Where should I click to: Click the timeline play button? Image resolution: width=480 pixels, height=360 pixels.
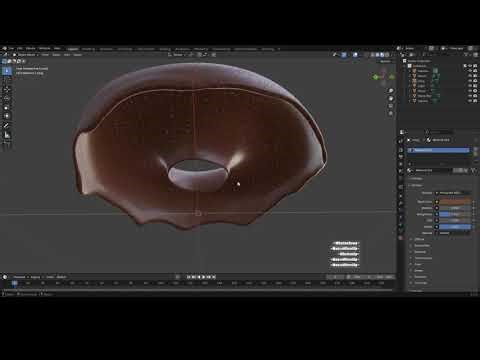204,277
